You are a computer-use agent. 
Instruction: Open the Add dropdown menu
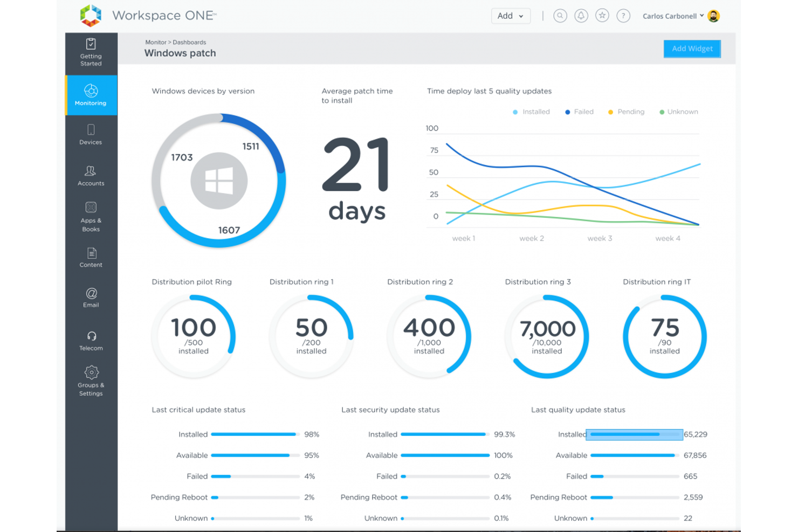click(510, 16)
